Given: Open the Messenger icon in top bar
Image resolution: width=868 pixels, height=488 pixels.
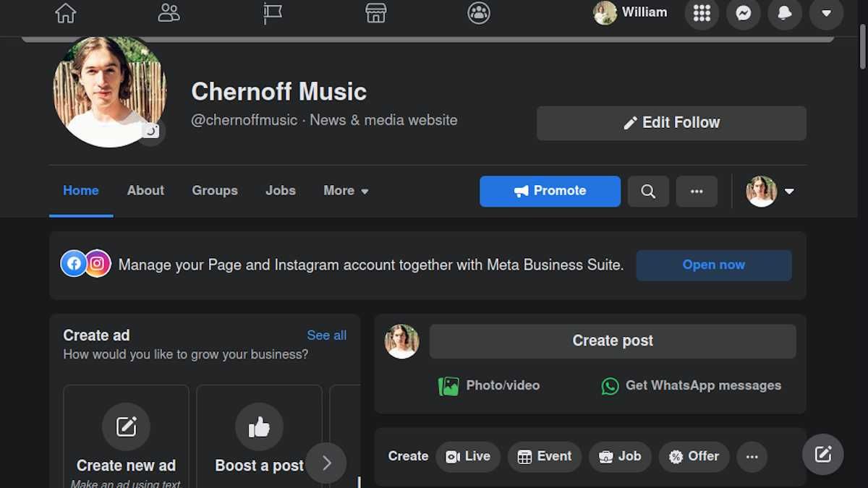Looking at the screenshot, I should [x=743, y=12].
